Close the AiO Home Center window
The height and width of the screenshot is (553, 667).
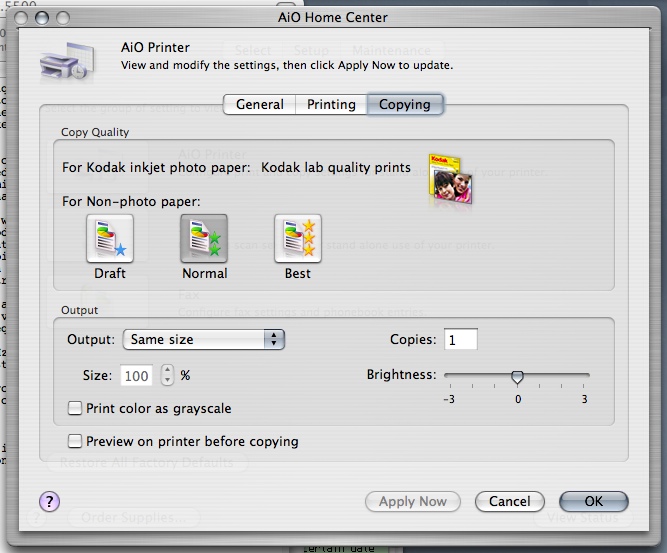pyautogui.click(x=13, y=17)
